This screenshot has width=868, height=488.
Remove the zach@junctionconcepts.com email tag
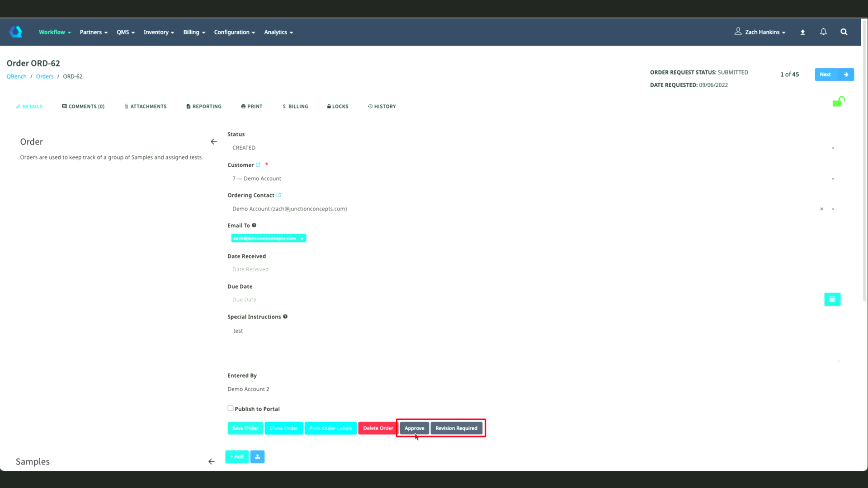click(302, 238)
